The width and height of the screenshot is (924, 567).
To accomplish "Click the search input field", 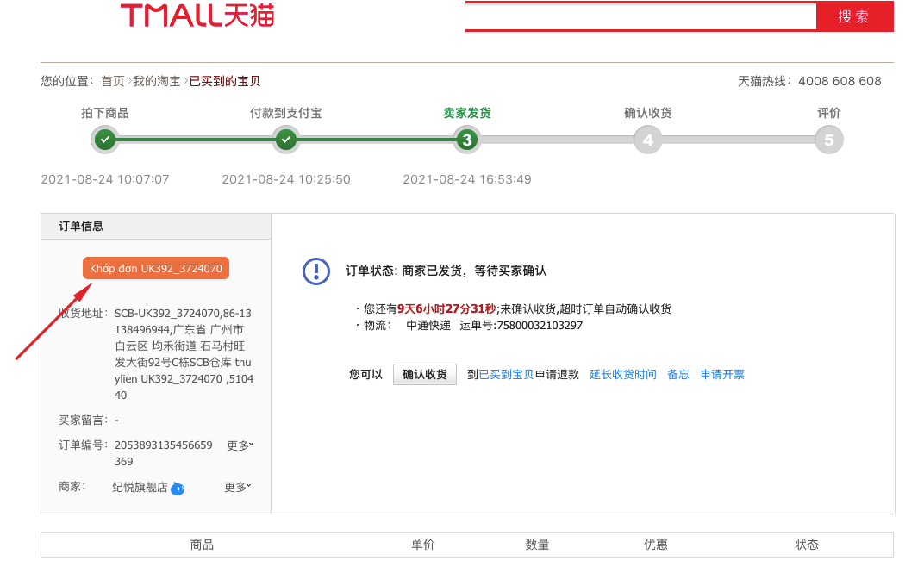I will click(640, 16).
